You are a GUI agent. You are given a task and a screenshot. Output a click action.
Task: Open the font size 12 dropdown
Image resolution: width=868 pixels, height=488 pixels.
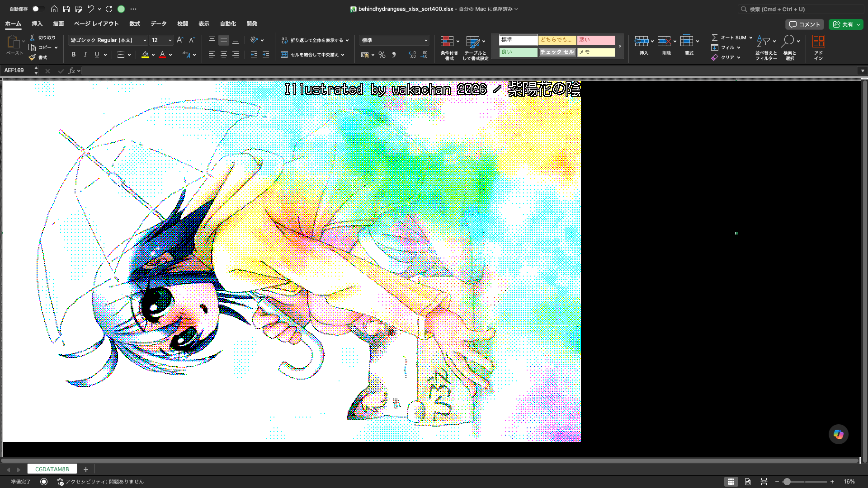[161, 40]
